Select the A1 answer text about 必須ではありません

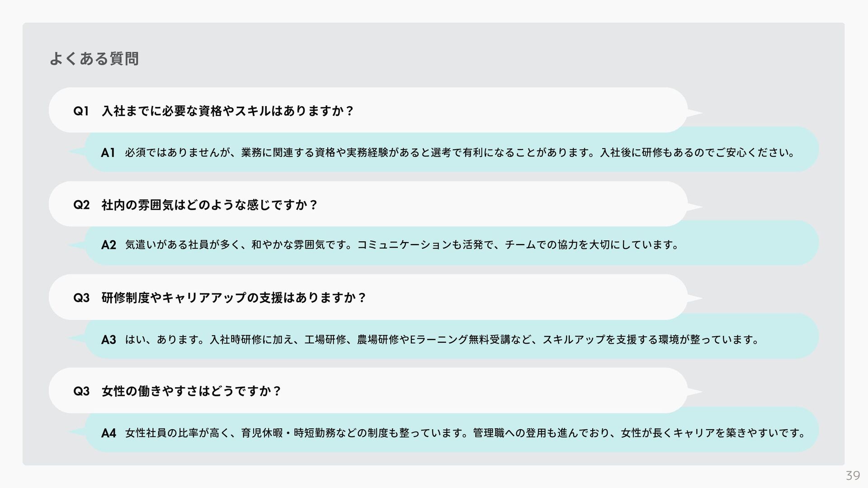460,152
